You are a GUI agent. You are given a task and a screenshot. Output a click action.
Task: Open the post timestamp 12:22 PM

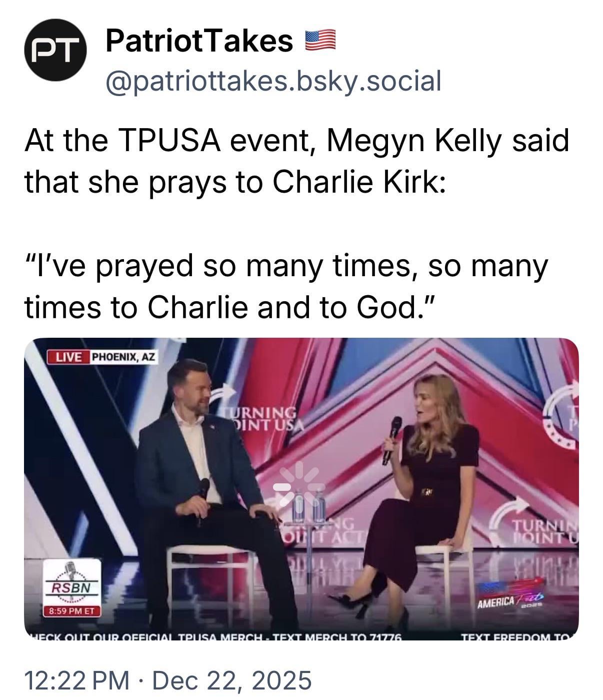pos(76,680)
